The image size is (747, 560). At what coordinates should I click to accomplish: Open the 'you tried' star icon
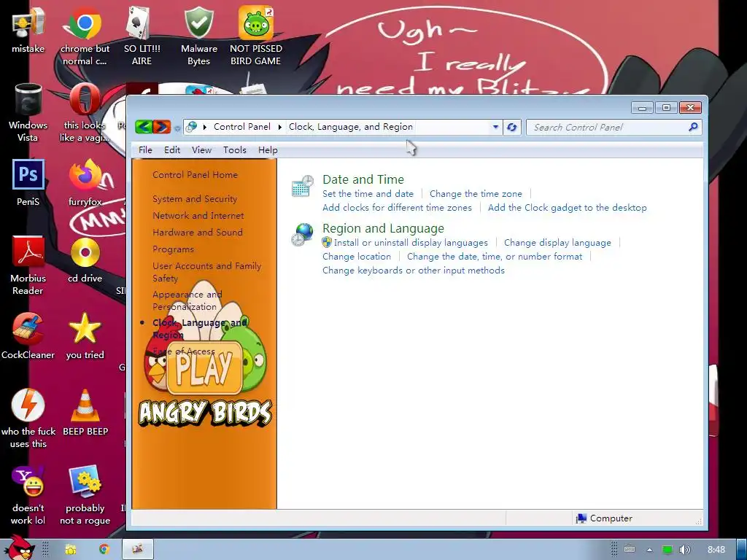click(85, 335)
